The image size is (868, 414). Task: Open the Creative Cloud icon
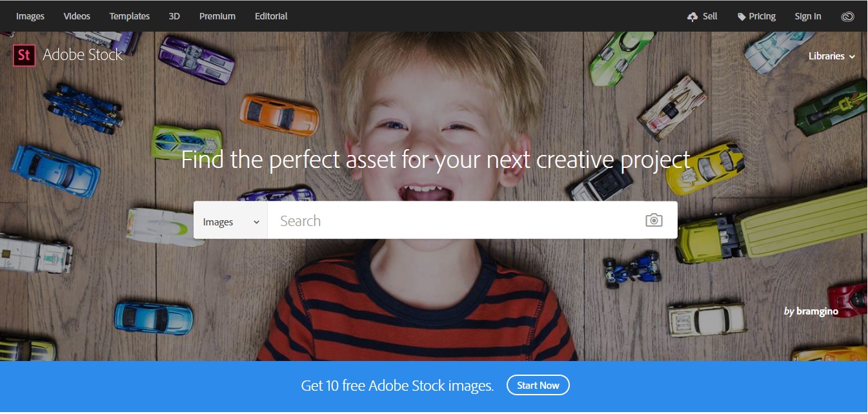coord(847,16)
